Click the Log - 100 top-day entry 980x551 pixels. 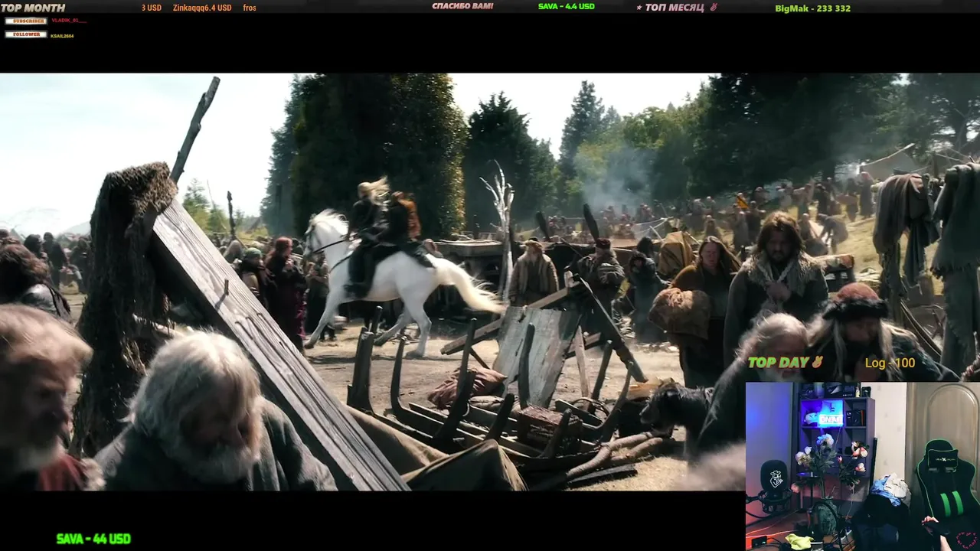click(890, 363)
